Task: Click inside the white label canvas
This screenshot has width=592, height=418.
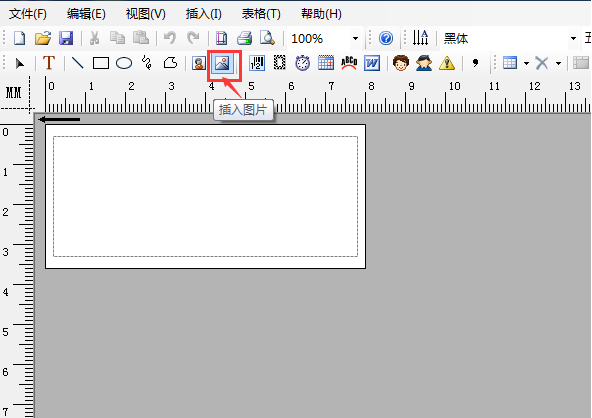Action: coord(205,196)
